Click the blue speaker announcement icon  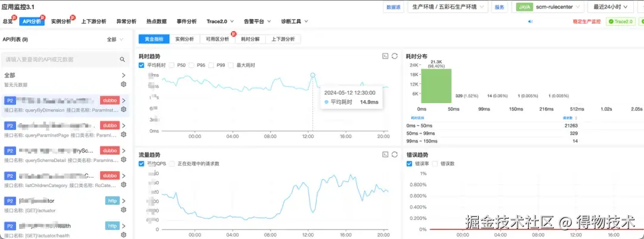[530, 21]
